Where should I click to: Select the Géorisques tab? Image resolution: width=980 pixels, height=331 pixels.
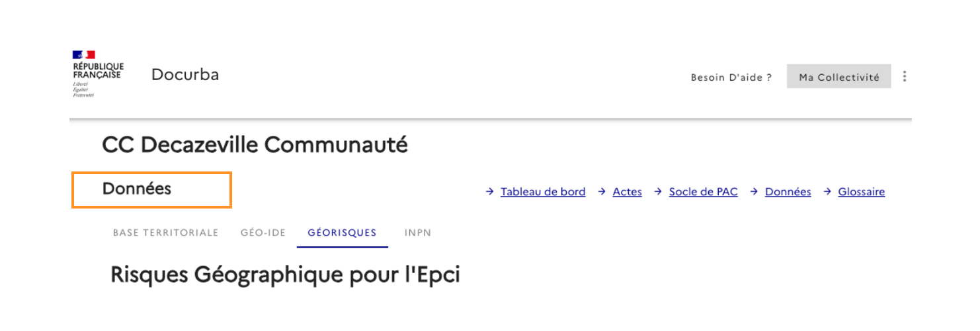[x=342, y=233]
